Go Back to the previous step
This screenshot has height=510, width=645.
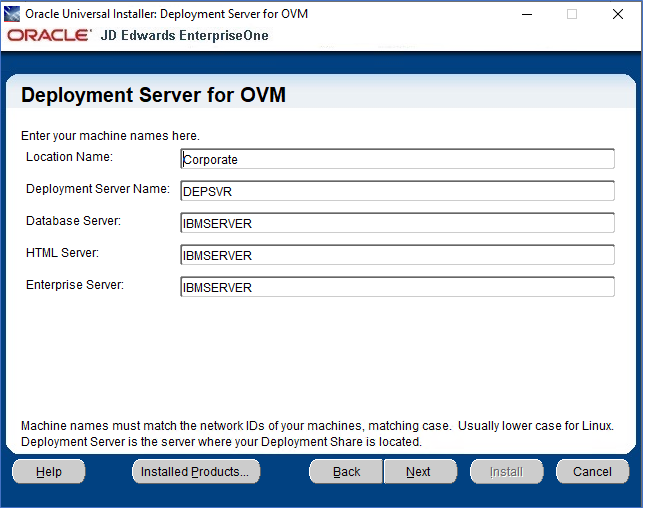[x=346, y=473]
